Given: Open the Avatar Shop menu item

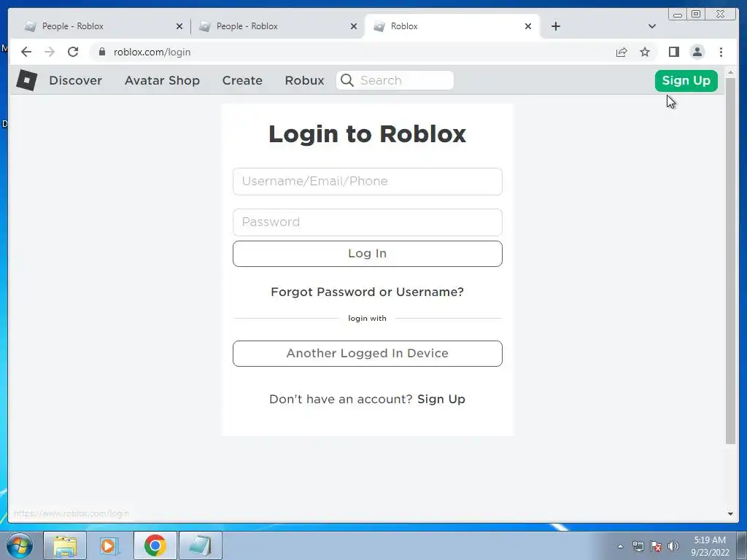Looking at the screenshot, I should pyautogui.click(x=163, y=80).
